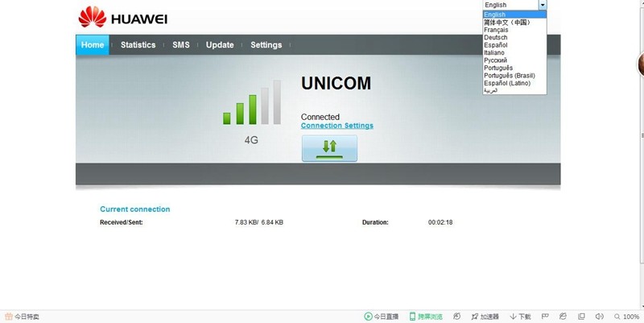
Task: Click the 100% zoom magnifier
Action: tap(617, 317)
